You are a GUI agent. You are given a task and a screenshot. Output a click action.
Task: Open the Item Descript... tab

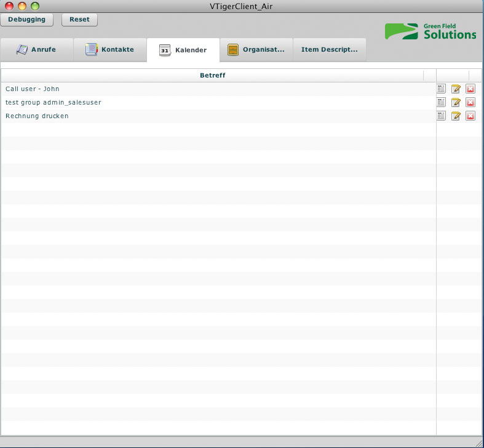[329, 50]
